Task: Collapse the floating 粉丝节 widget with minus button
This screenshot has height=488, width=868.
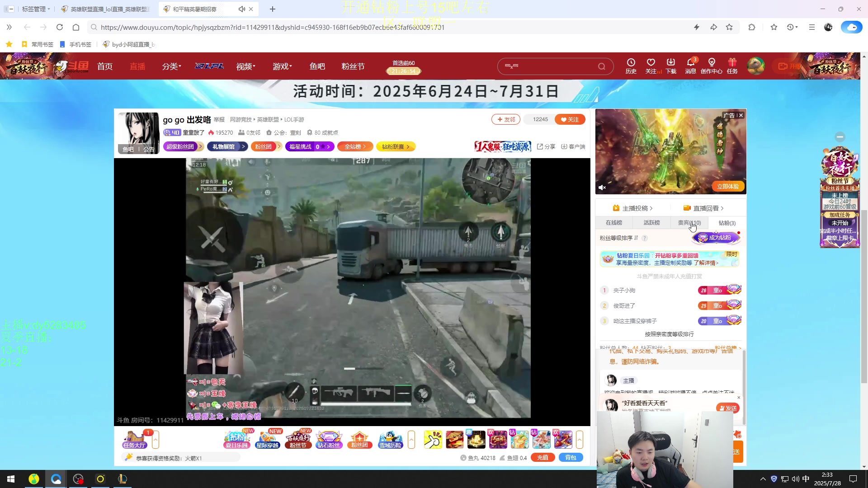Action: [840, 136]
